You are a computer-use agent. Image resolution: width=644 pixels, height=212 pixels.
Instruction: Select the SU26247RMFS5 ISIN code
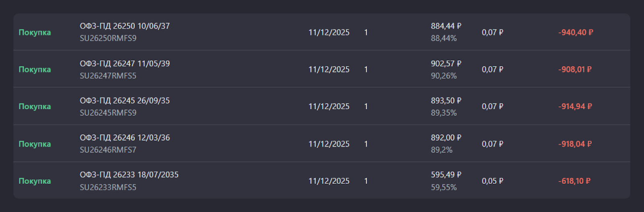click(108, 76)
